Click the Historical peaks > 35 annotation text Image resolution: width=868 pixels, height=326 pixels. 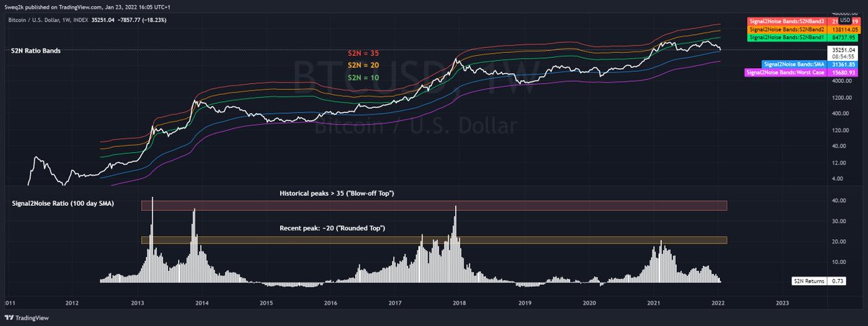coord(336,194)
